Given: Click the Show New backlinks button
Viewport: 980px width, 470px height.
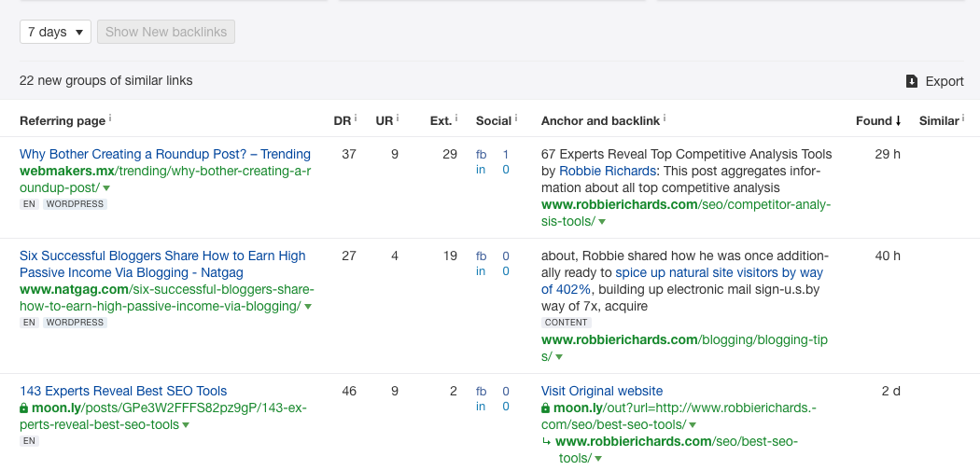Looking at the screenshot, I should [166, 32].
